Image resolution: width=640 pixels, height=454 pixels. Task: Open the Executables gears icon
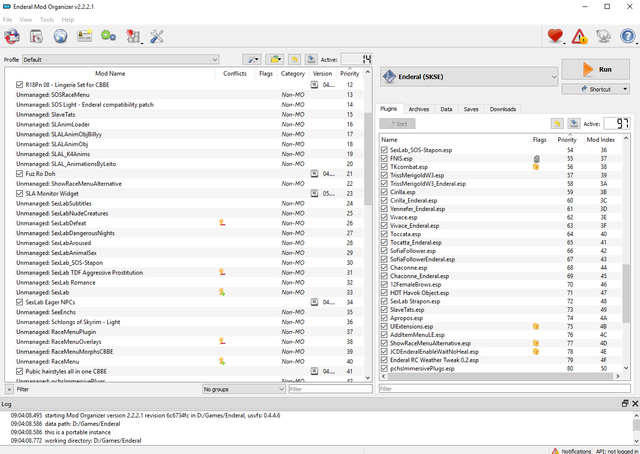tap(108, 37)
